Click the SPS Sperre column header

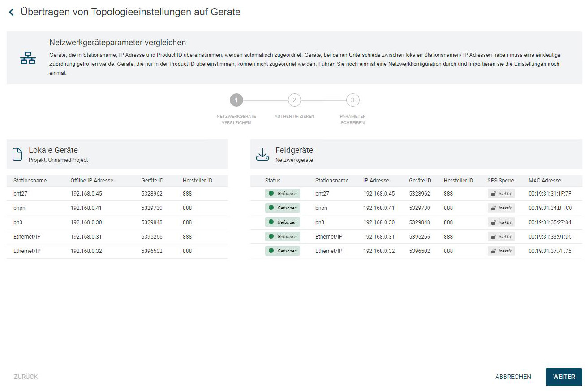coord(501,181)
